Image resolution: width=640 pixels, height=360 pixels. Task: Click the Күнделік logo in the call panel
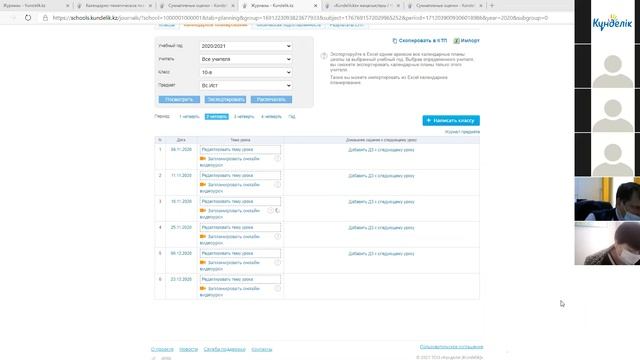point(612,23)
